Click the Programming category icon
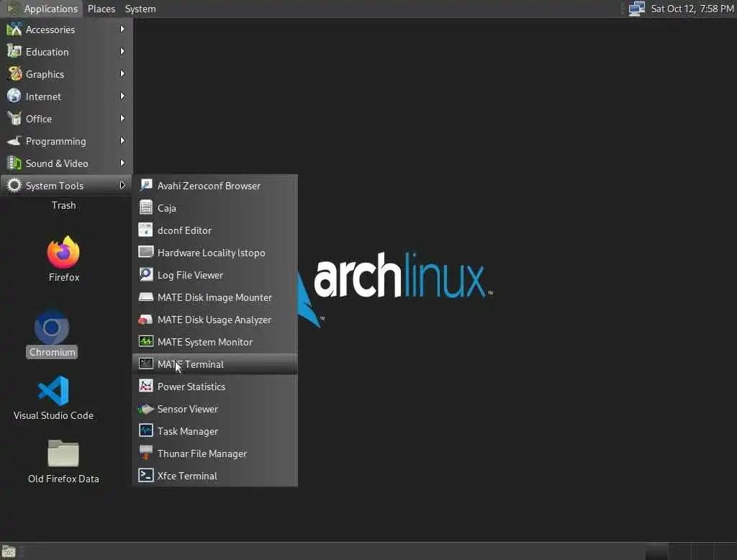This screenshot has height=560, width=737. tap(14, 140)
